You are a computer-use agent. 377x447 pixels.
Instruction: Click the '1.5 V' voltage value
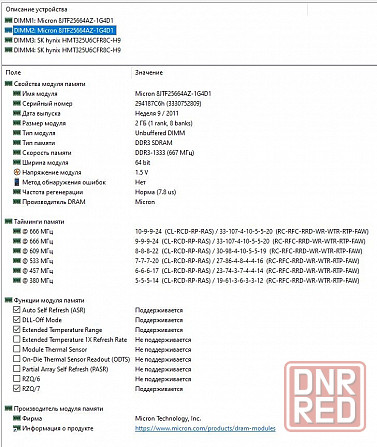[142, 172]
